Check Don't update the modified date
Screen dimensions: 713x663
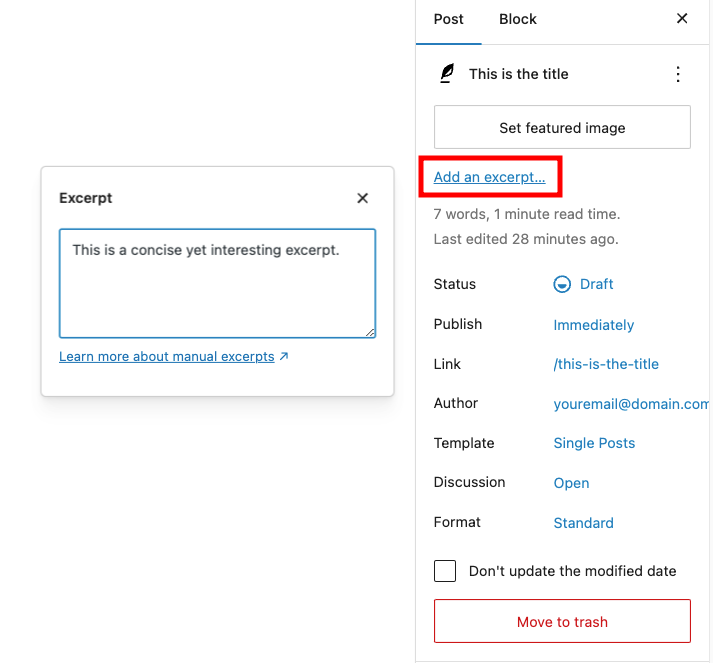point(445,571)
